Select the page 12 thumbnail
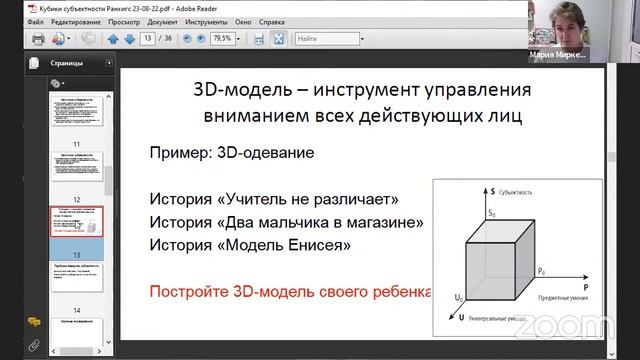This screenshot has width=640, height=360. pos(76,167)
